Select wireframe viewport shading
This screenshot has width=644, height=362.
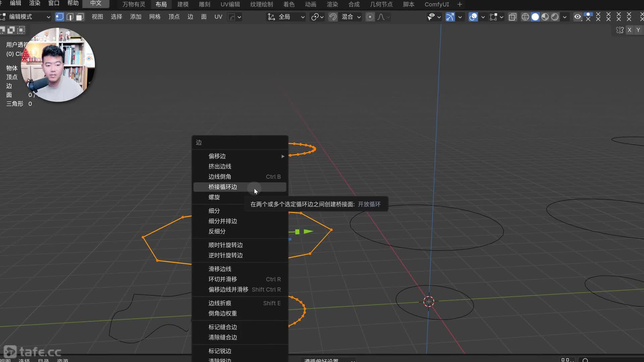pos(525,17)
